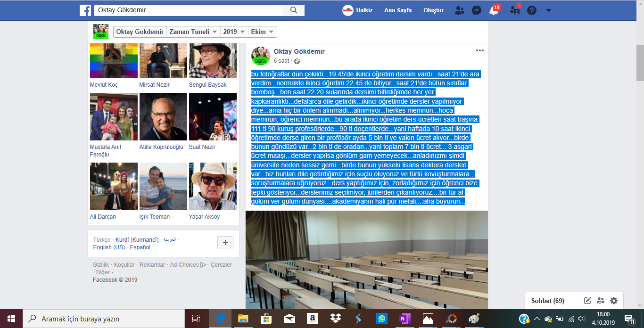This screenshot has width=644, height=328.
Task: Open the post options three-dot menu
Action: point(479,51)
